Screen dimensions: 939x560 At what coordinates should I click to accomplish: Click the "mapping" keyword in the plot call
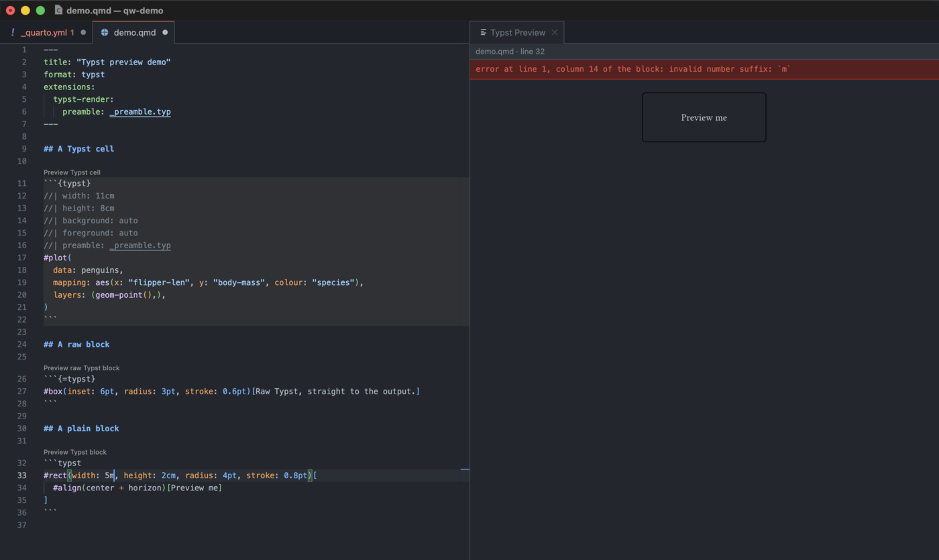[70, 282]
